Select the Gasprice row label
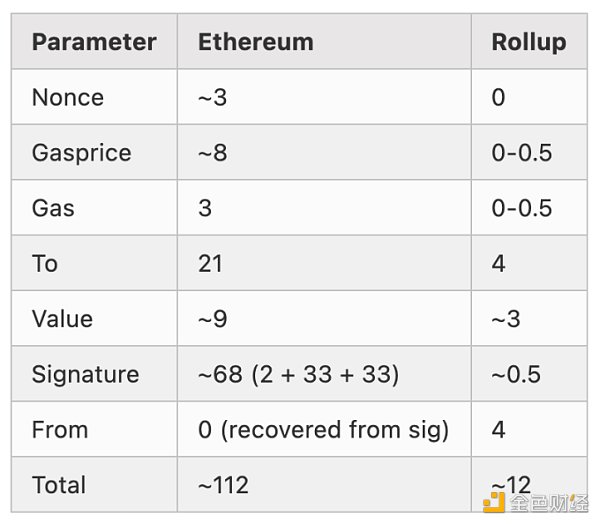600x524 pixels. [x=82, y=153]
